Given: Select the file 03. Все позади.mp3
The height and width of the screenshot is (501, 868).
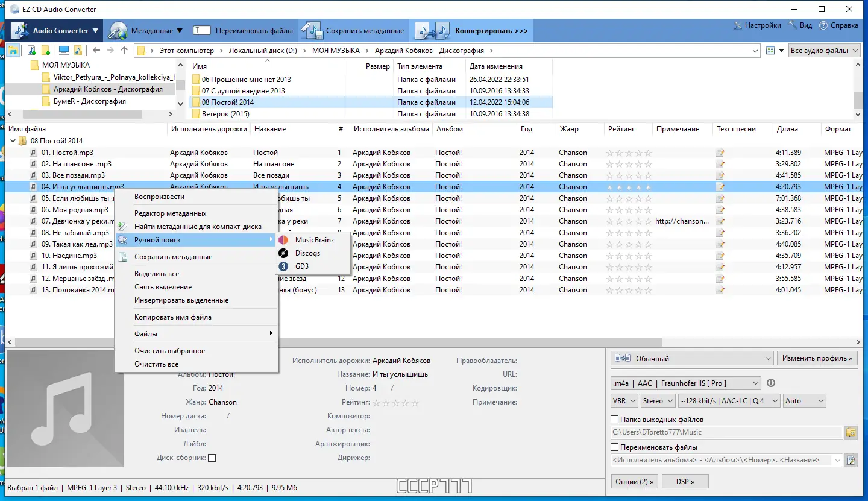Looking at the screenshot, I should pyautogui.click(x=73, y=175).
